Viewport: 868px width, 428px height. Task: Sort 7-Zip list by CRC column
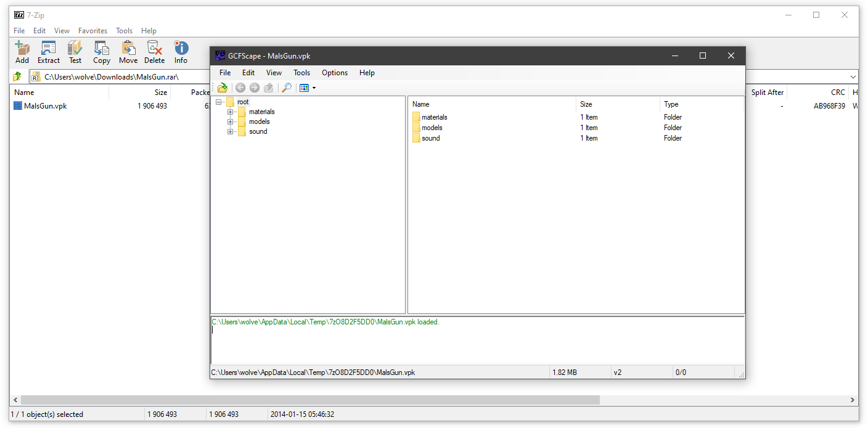click(x=817, y=93)
